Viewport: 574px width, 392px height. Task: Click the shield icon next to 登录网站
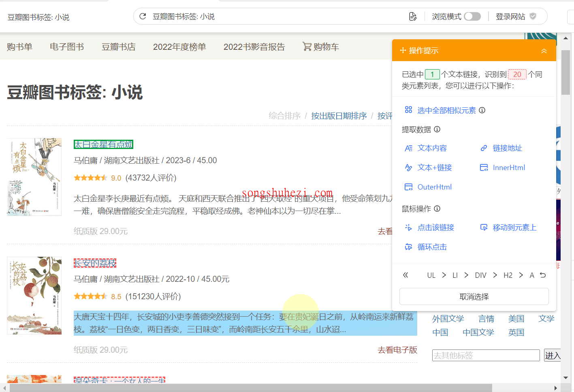pos(533,16)
